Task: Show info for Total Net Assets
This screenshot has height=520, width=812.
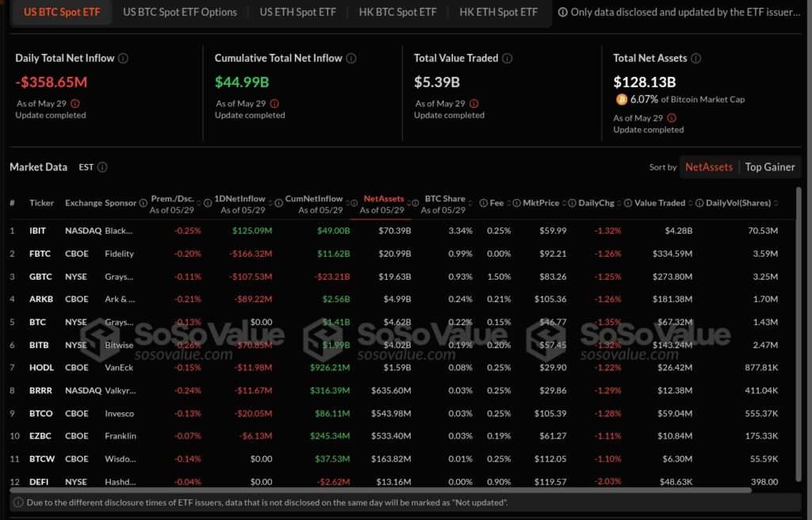Action: 696,59
